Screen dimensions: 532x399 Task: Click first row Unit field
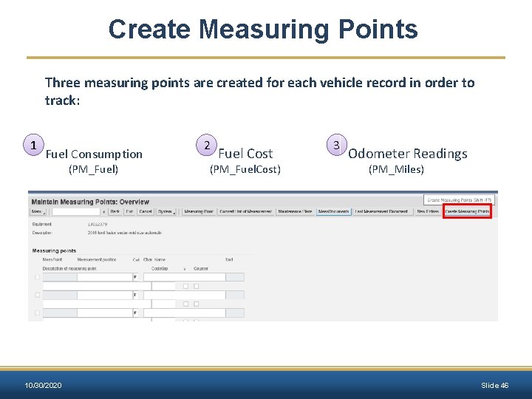pyautogui.click(x=235, y=277)
